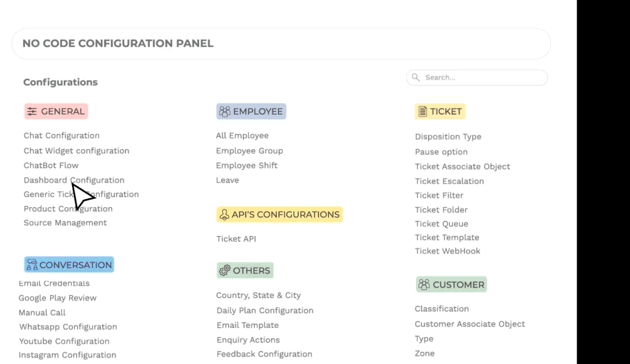Open Ticket Escalation settings
The width and height of the screenshot is (630, 364).
[449, 181]
